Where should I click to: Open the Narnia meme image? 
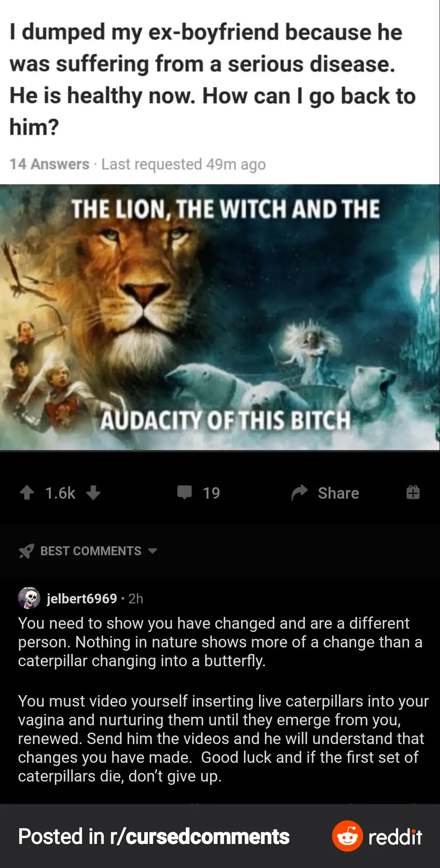220,317
